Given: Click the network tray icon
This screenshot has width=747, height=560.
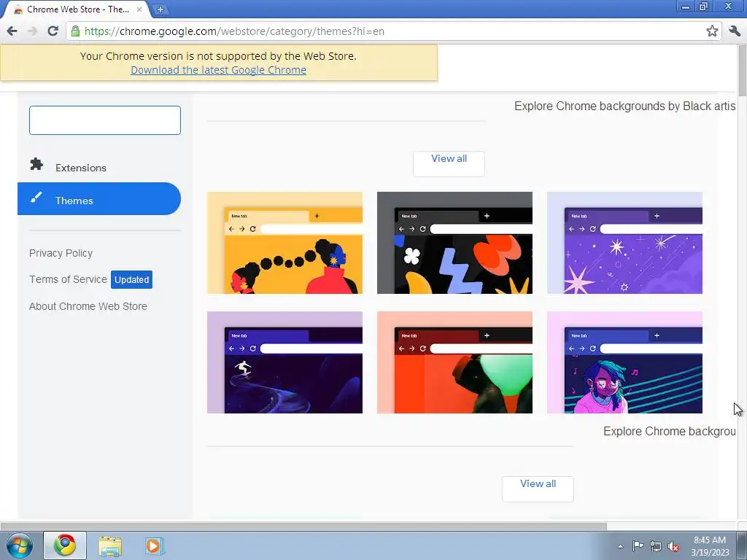Looking at the screenshot, I should point(656,546).
